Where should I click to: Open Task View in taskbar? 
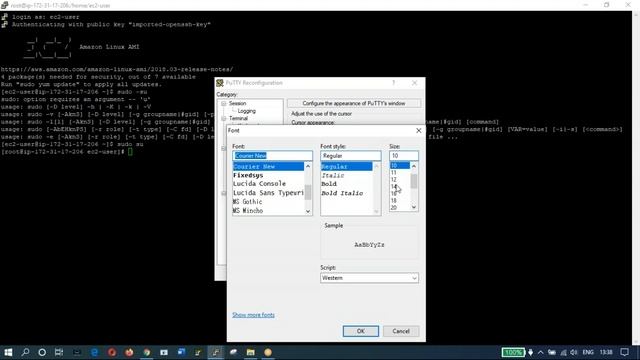[59, 352]
